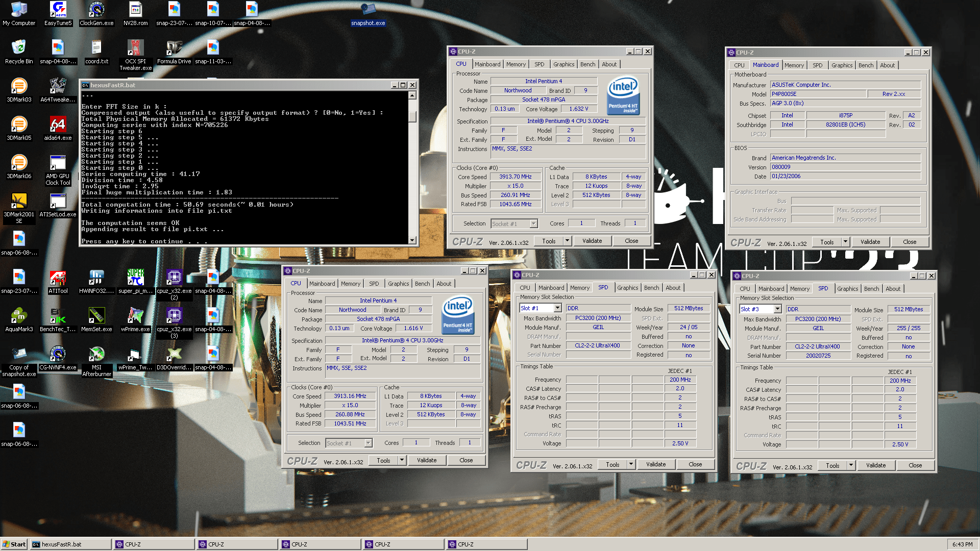Screen dimensions: 980x551
Task: Open the Bench tab in top CPU-Z CPU window
Action: click(x=587, y=64)
